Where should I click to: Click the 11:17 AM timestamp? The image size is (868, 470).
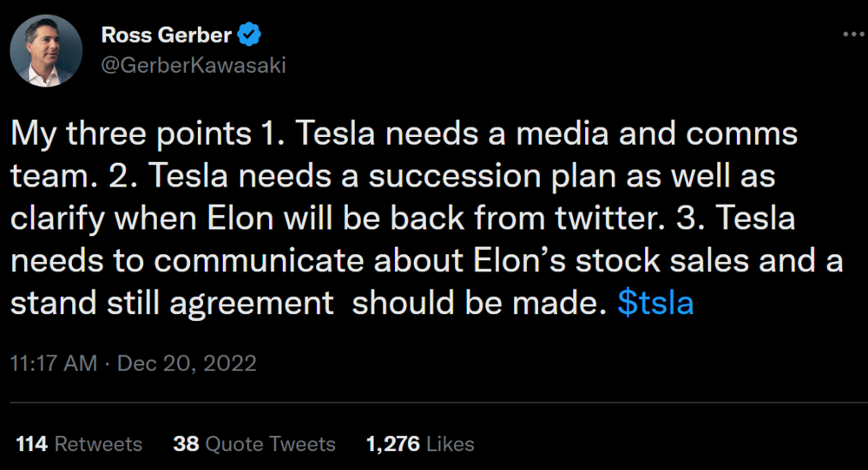54,362
